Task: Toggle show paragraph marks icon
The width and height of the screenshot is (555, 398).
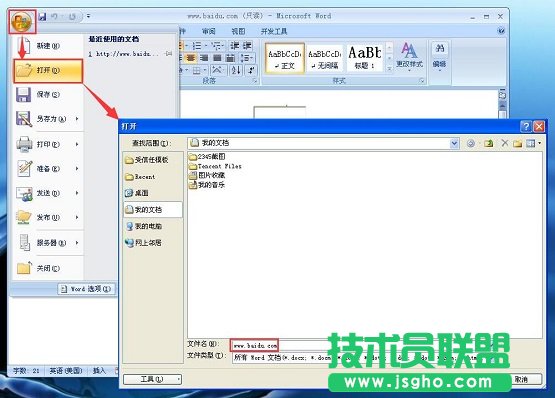Action: click(x=251, y=70)
